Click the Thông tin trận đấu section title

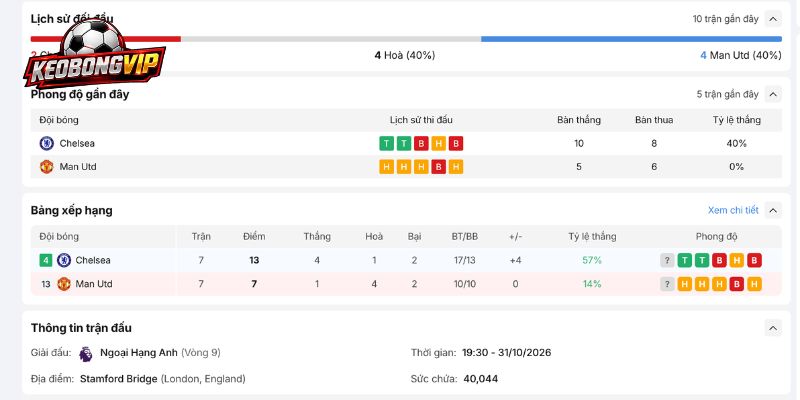click(x=81, y=328)
